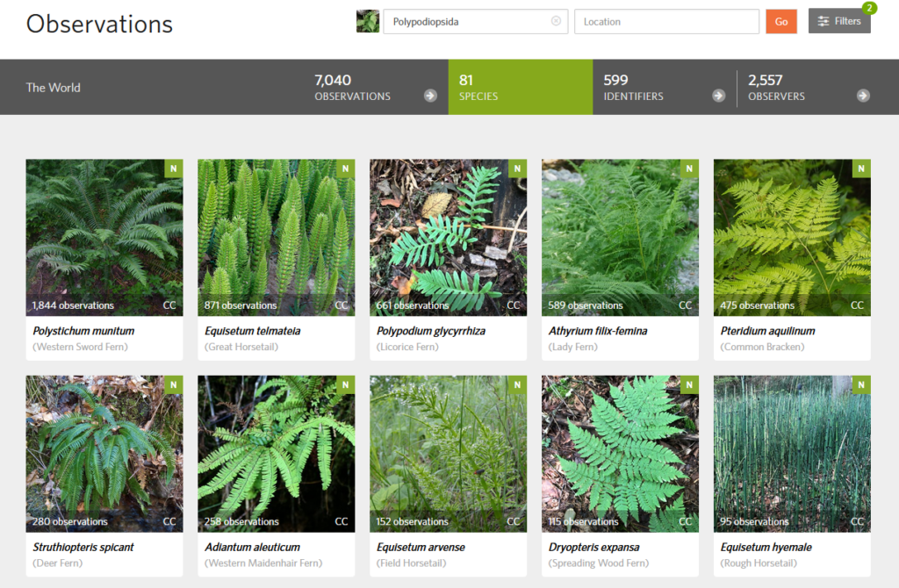Click the N badge on Dryopteris expansa
Image resolution: width=899 pixels, height=588 pixels.
pos(690,384)
